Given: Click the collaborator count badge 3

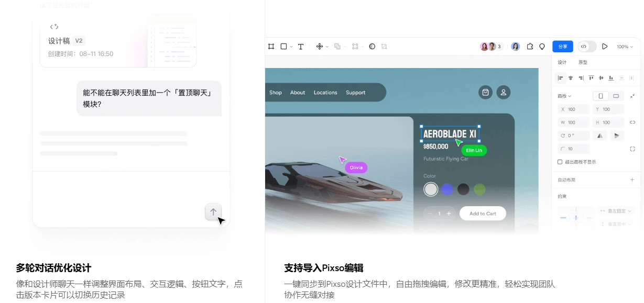Looking at the screenshot, I should click(499, 47).
